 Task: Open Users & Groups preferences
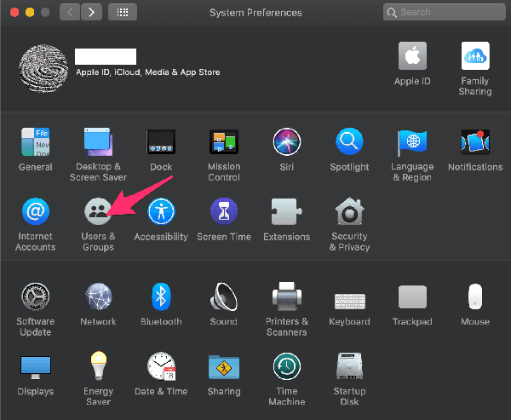coord(98,211)
